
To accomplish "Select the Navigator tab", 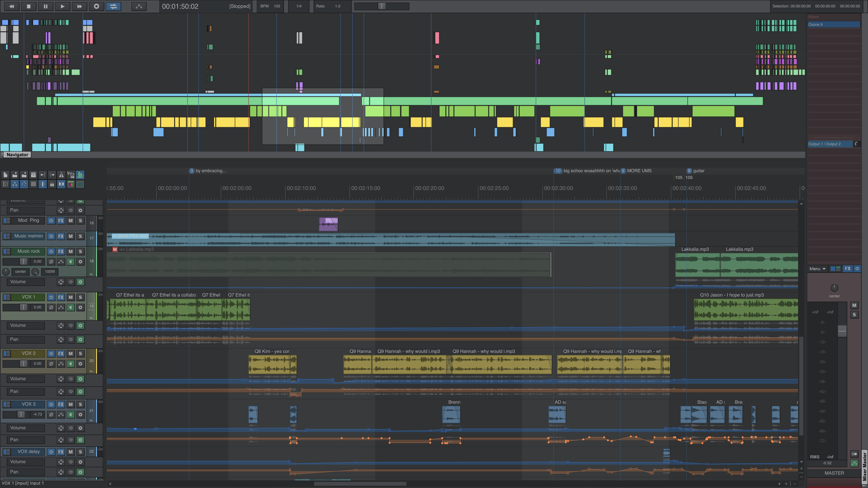I will 17,155.
